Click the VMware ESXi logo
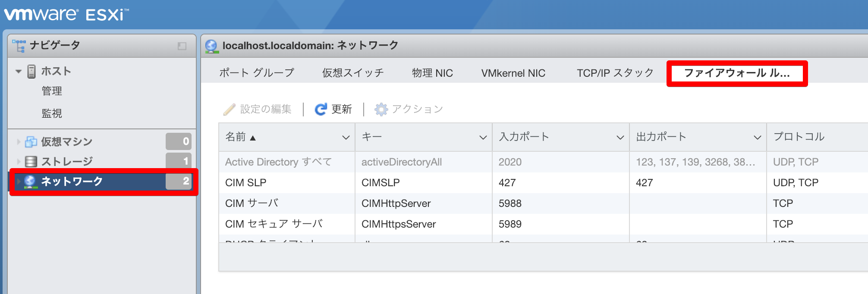Image resolution: width=868 pixels, height=294 pixels. pos(66,14)
